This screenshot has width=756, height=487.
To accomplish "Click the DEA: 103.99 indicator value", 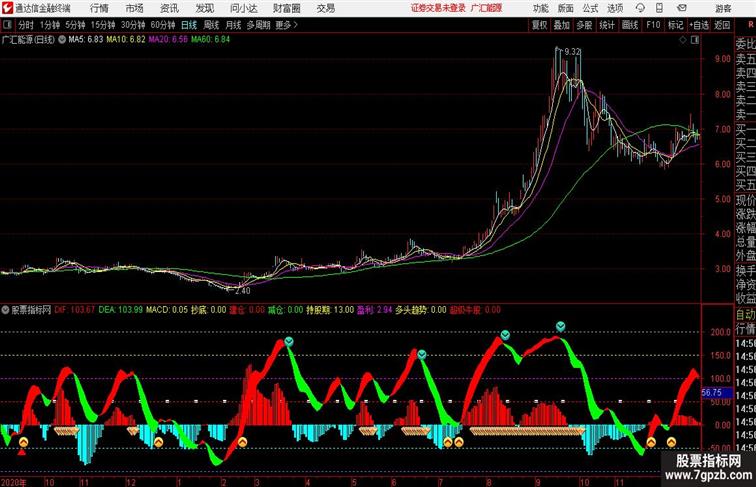I will tap(121, 310).
